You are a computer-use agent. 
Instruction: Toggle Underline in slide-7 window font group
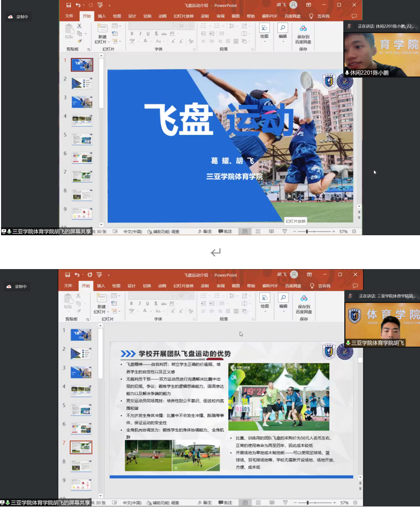pos(148,303)
